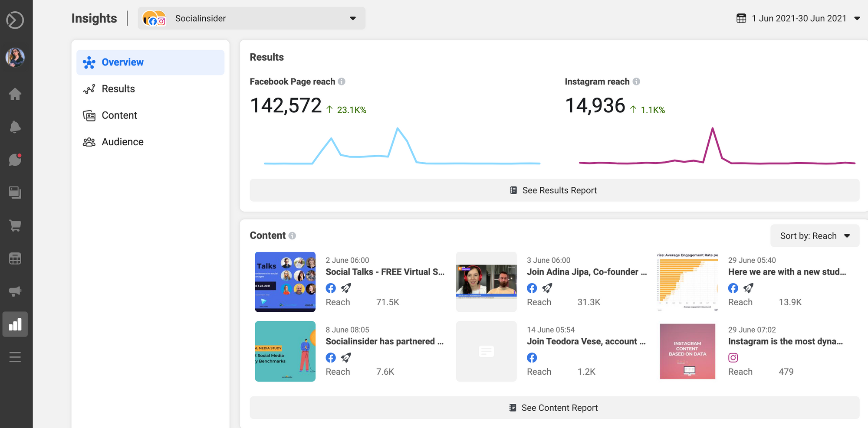Click the 29 June 07:02 post date
The height and width of the screenshot is (428, 868).
[752, 330]
